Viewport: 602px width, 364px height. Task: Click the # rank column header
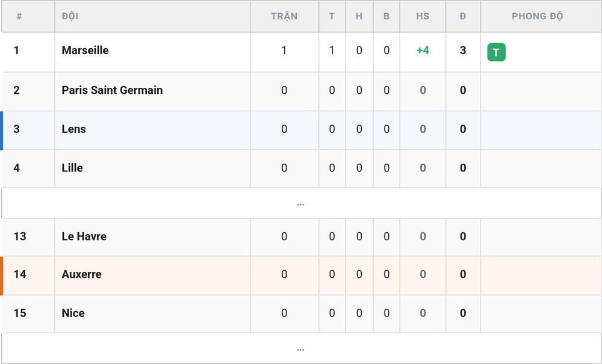19,16
